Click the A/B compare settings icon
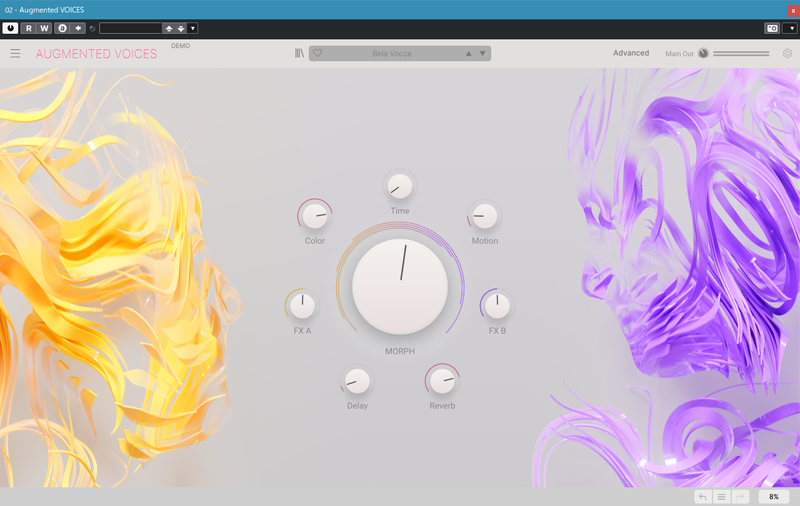 [62, 28]
